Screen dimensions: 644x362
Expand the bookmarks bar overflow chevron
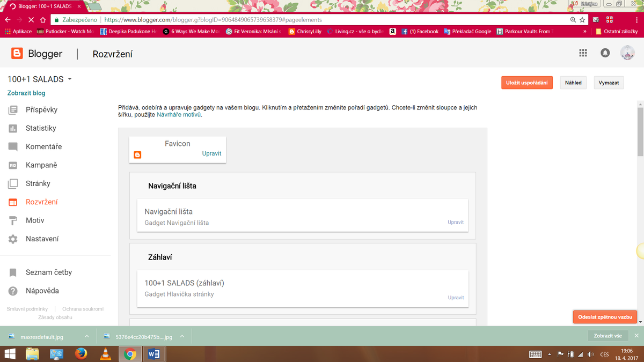(584, 32)
